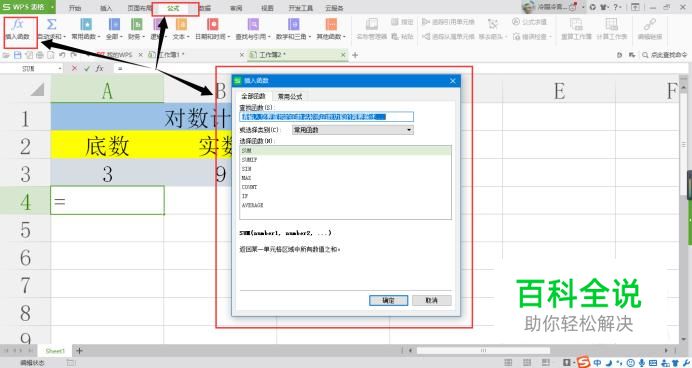Click the 取消 button in the dialog
The height and width of the screenshot is (368, 692).
pos(432,300)
